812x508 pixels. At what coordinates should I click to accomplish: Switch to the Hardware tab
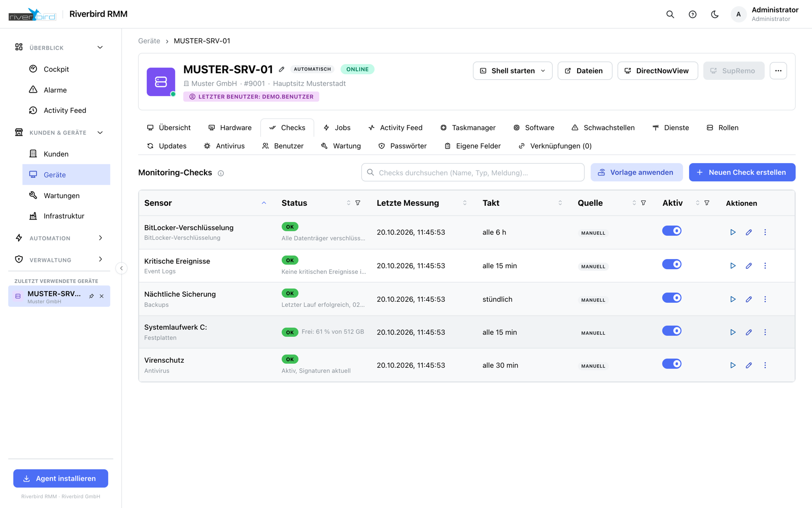pyautogui.click(x=230, y=128)
